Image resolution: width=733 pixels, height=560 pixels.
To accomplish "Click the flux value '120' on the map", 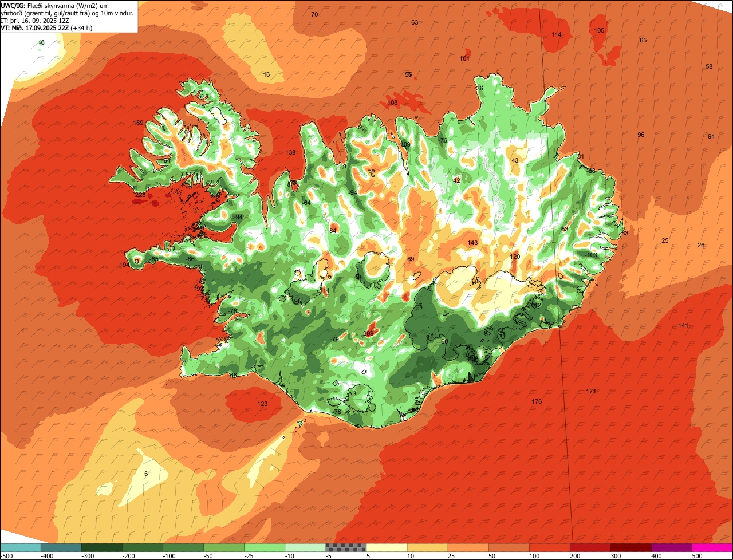I will (x=515, y=257).
